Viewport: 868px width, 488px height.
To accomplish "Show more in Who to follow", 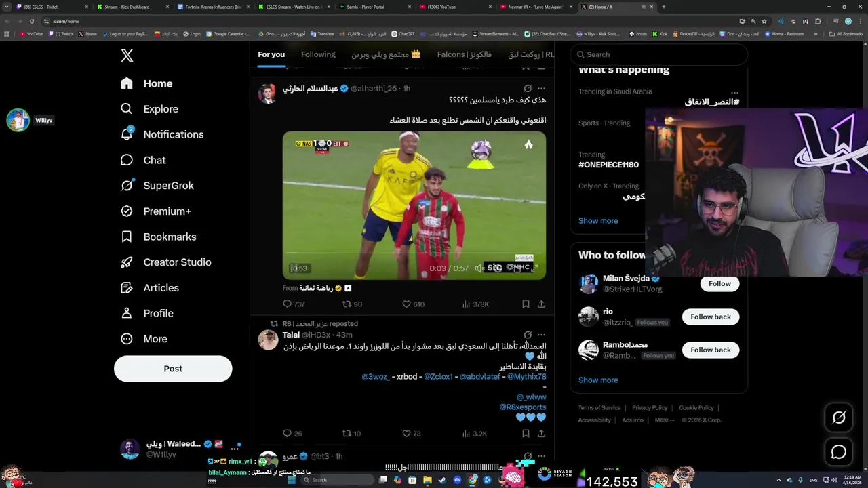I will [598, 380].
